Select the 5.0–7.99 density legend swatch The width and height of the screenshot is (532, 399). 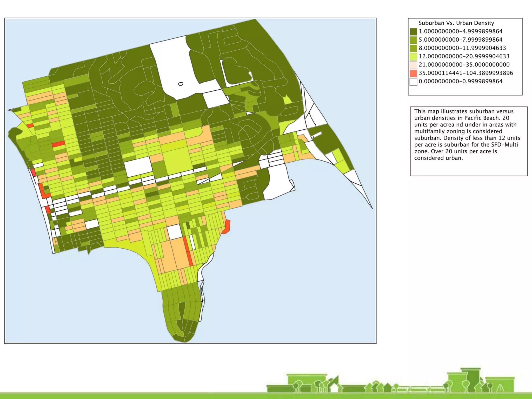coord(413,40)
